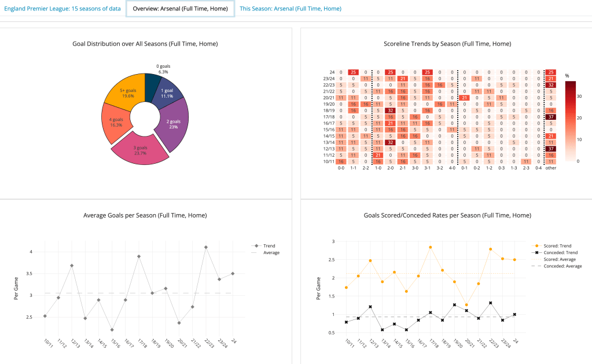
Task: Select the Overview: Arsenal (Full Time, Home) tab
Action: point(180,9)
